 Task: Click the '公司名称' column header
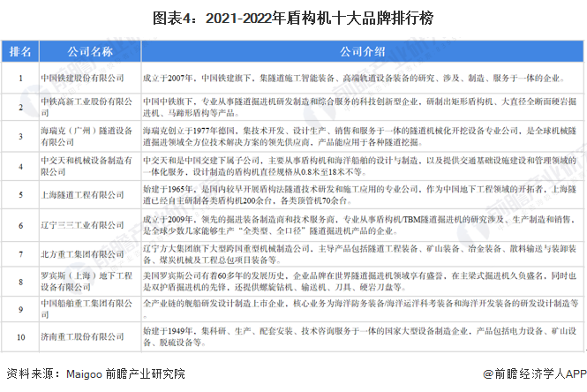(90, 51)
